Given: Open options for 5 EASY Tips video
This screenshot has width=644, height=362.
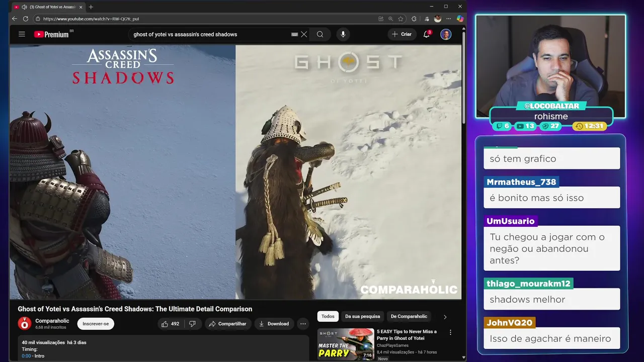Looking at the screenshot, I should [x=450, y=332].
